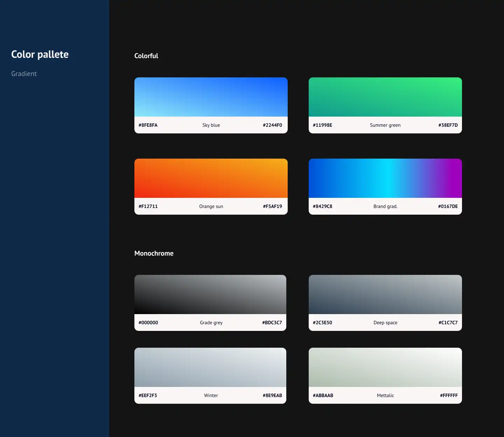The height and width of the screenshot is (437, 504).
Task: Pick the Winter gradient swatch
Action: coord(210,367)
